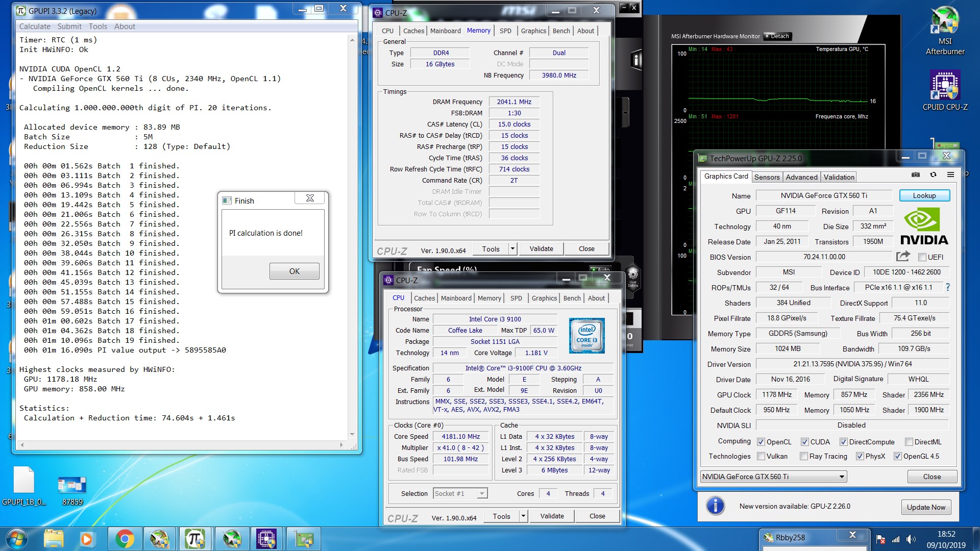Take a GPU-Z screenshot with the camera icon
Viewport: 980px width, 551px height.
point(916,175)
